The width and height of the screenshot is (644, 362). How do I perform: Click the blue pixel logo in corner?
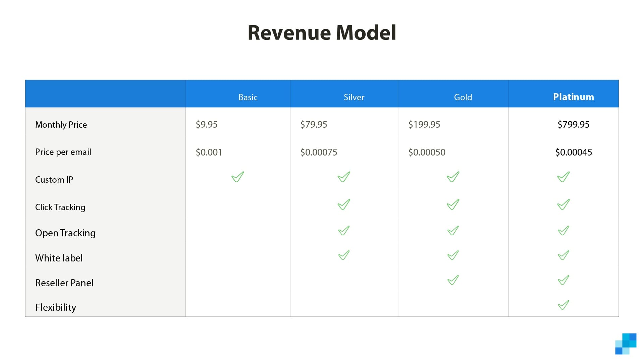coord(626,344)
